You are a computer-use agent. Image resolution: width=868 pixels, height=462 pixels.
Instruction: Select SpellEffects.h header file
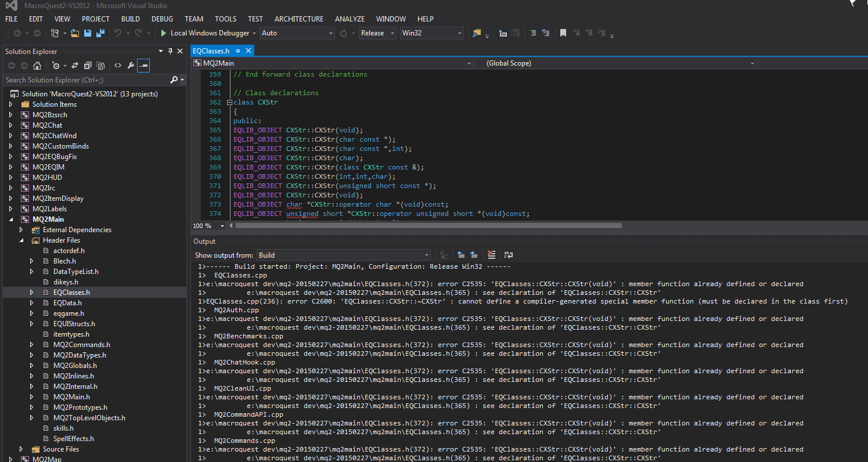tap(74, 439)
